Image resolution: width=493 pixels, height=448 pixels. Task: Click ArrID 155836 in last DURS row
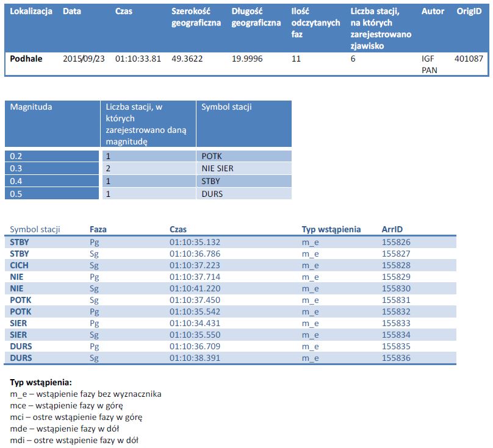(396, 358)
